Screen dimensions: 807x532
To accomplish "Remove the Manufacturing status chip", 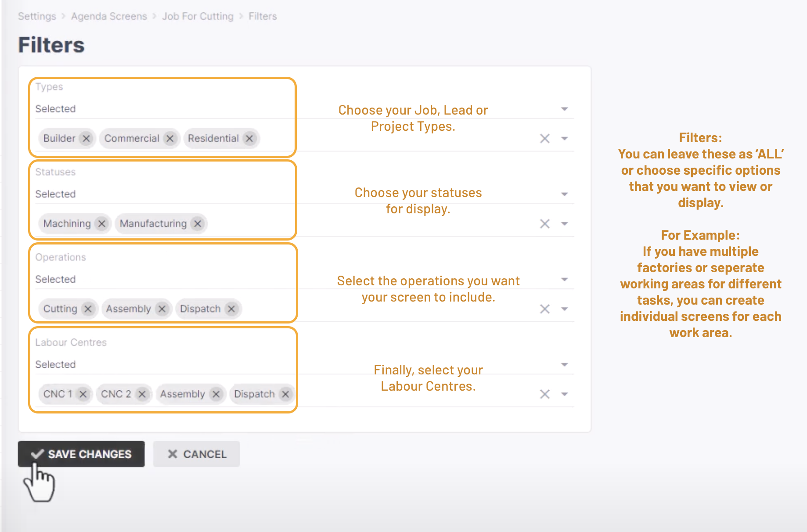I will 198,224.
